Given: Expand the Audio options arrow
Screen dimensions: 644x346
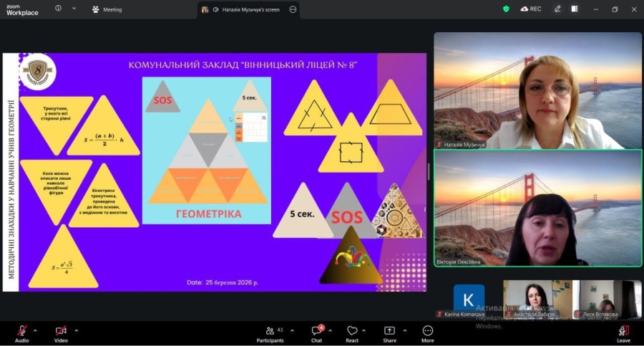Looking at the screenshot, I should pos(35,330).
